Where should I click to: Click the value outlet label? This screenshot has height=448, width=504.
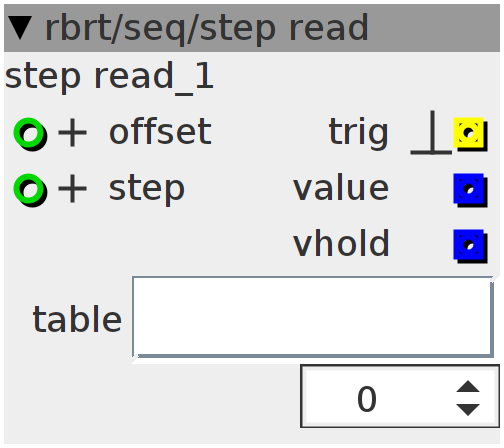pyautogui.click(x=341, y=188)
